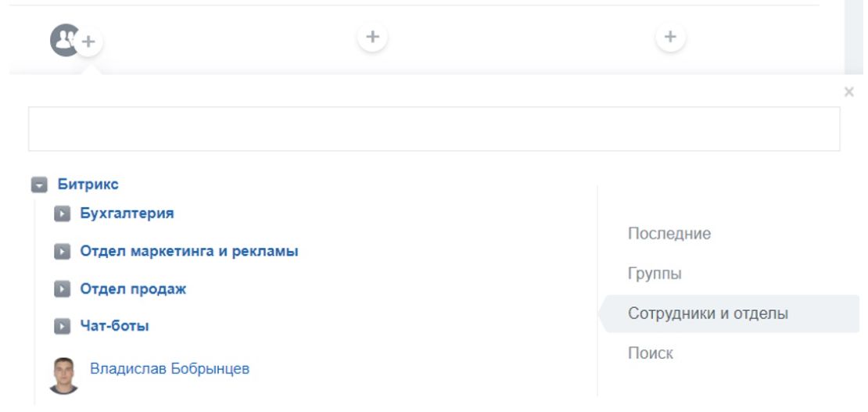Click Владислав Бобрынцев avatar photo
868x412 pixels.
click(x=64, y=375)
